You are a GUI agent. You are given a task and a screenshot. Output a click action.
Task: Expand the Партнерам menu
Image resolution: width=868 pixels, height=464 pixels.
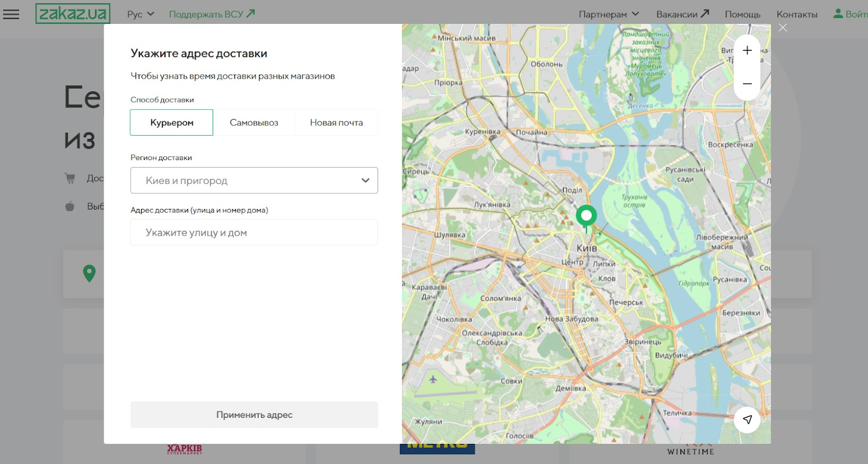coord(609,14)
